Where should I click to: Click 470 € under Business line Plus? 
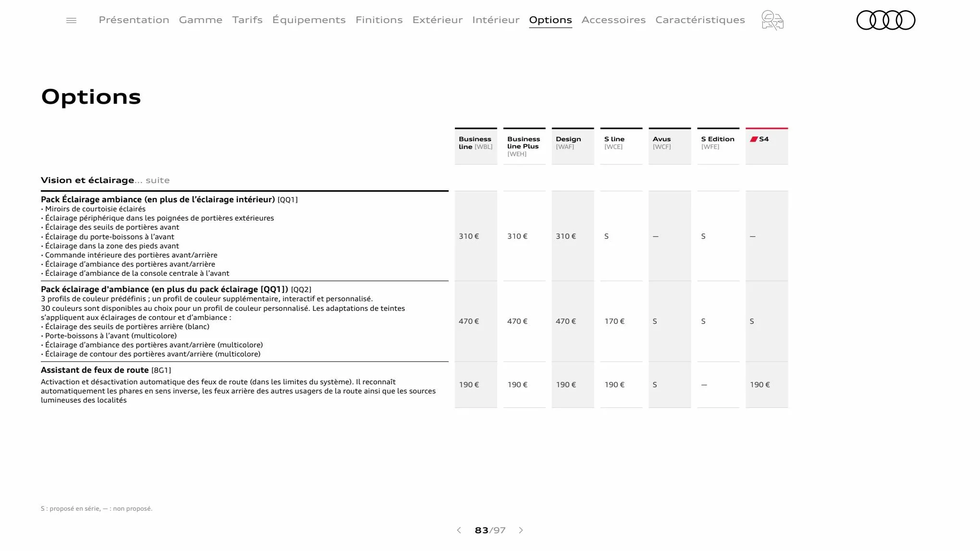pos(517,321)
